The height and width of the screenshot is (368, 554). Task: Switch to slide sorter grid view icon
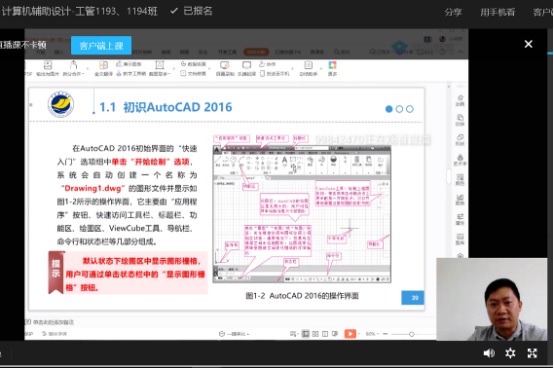316,334
